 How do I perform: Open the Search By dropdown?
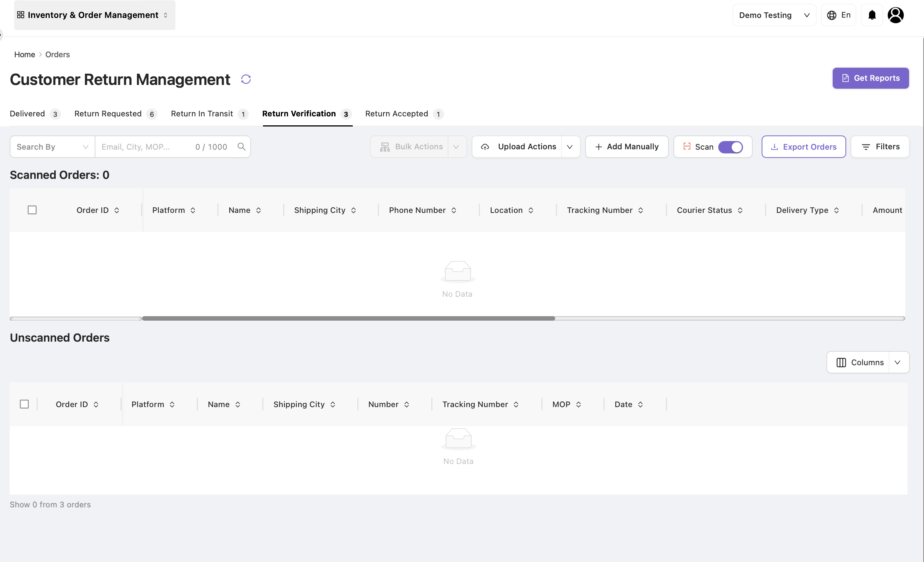pos(52,147)
